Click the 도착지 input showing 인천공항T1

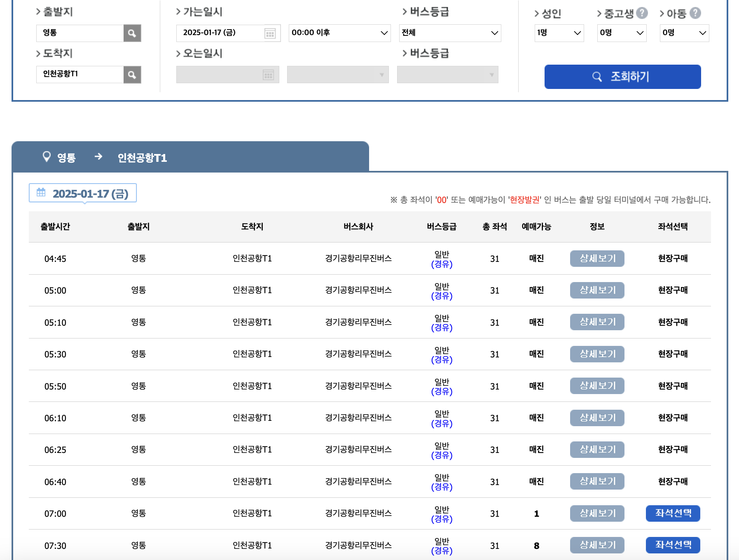(x=78, y=75)
